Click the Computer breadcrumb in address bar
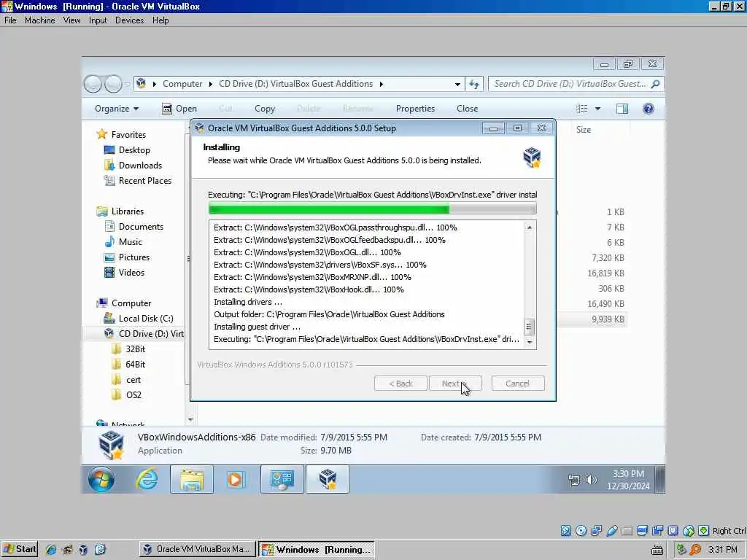 point(182,84)
